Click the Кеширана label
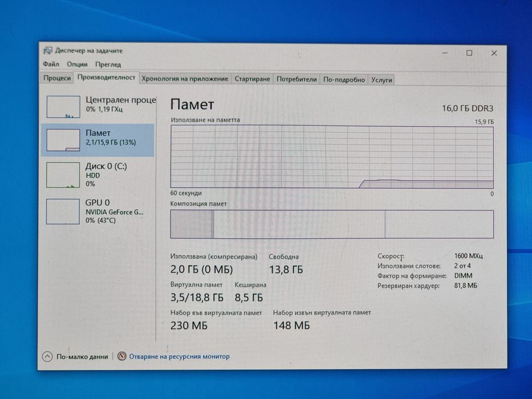The width and height of the screenshot is (532, 399). 250,284
